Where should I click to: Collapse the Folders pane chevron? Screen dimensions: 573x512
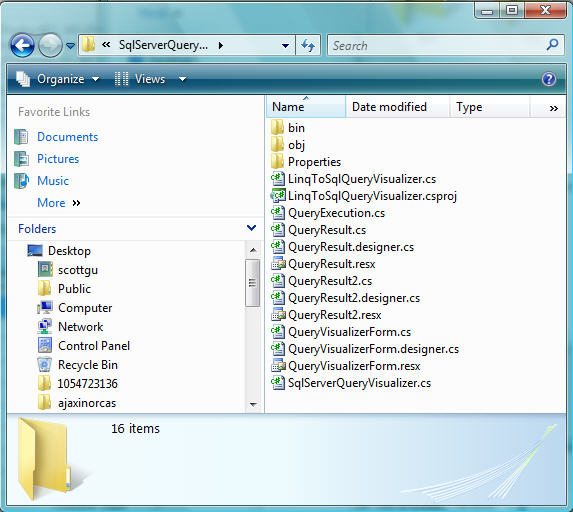pyautogui.click(x=251, y=228)
